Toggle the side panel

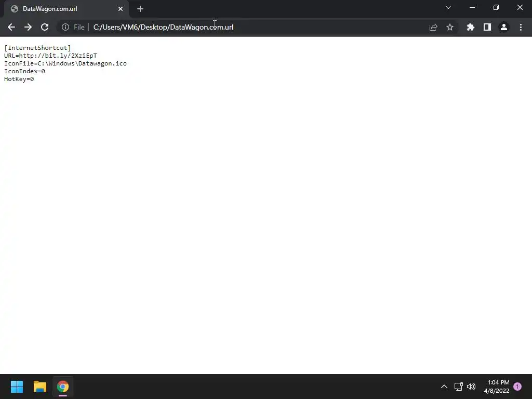(x=487, y=27)
